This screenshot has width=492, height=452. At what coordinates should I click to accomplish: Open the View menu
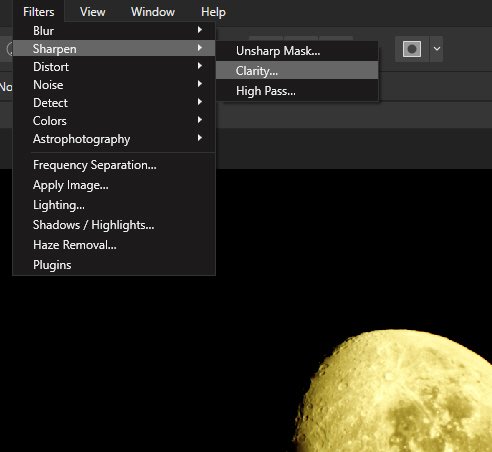click(x=92, y=12)
